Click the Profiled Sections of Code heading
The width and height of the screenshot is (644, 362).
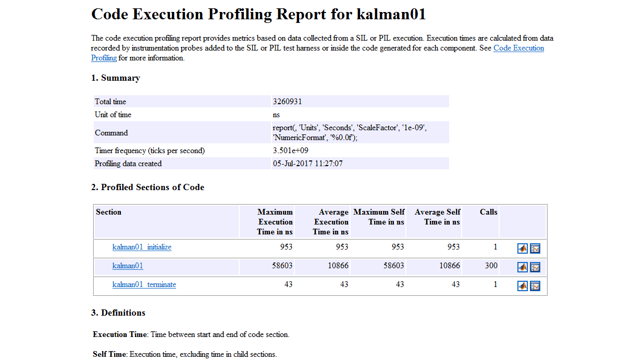(x=147, y=187)
